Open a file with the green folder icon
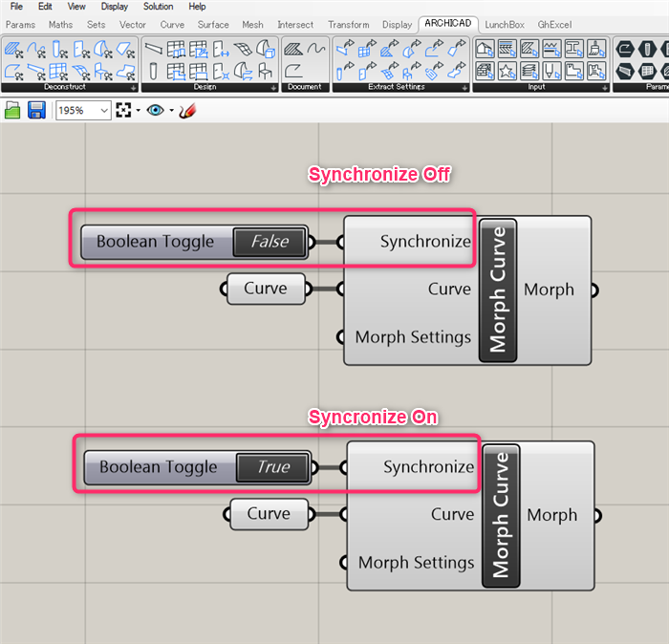Screen dimensions: 669x644 pyautogui.click(x=12, y=111)
